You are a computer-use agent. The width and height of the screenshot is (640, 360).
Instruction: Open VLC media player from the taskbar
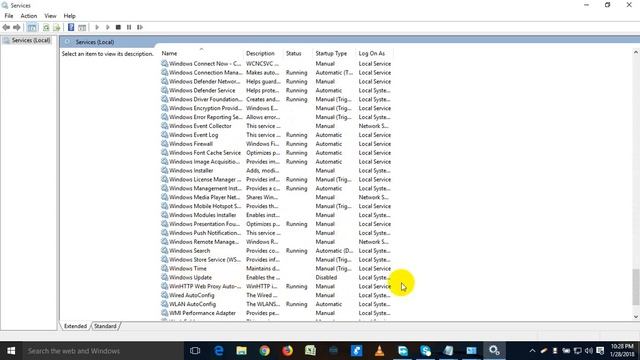point(379,351)
